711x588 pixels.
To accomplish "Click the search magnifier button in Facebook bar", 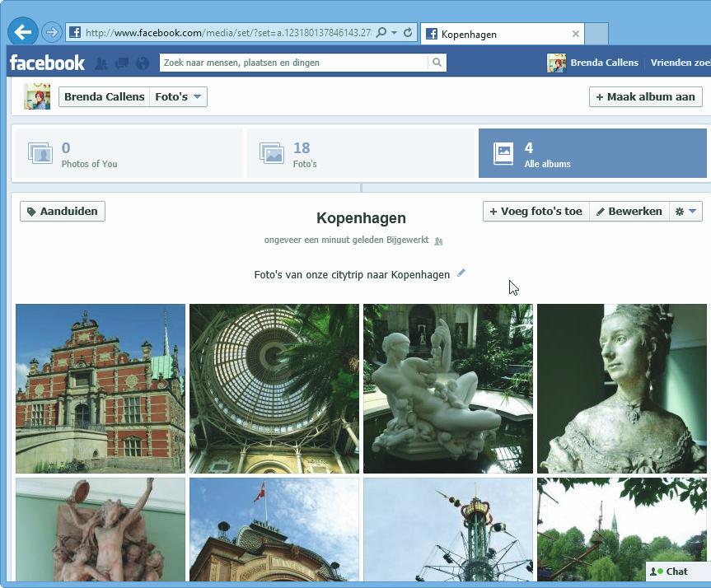I will click(x=437, y=63).
